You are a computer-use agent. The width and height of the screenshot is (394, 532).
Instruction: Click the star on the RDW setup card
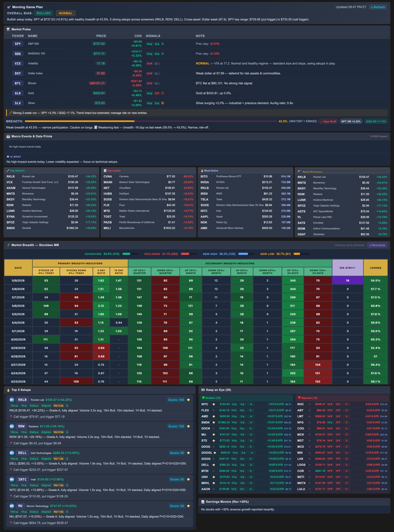point(188,426)
